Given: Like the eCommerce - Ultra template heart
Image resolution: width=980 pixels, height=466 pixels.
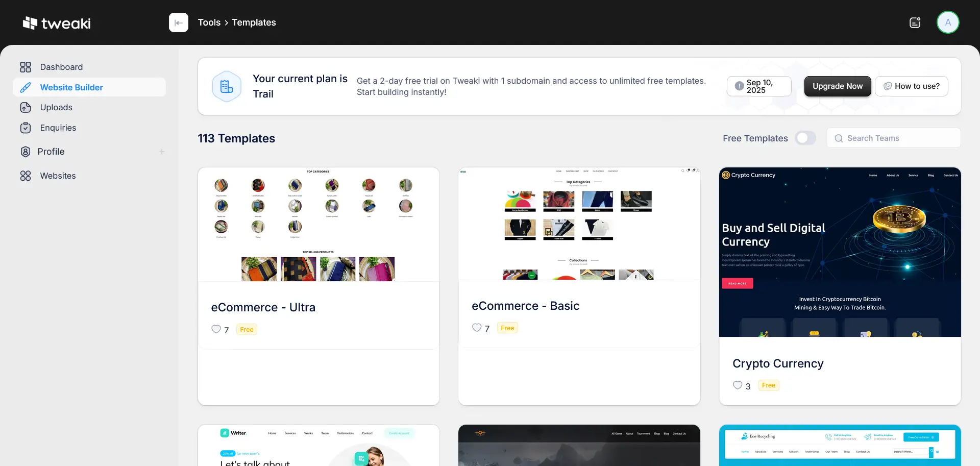Looking at the screenshot, I should (x=215, y=329).
